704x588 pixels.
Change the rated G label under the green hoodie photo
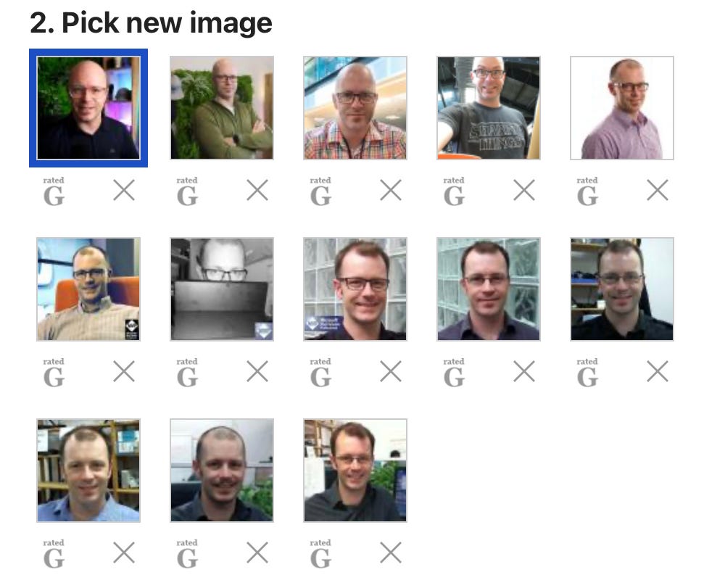pyautogui.click(x=187, y=191)
